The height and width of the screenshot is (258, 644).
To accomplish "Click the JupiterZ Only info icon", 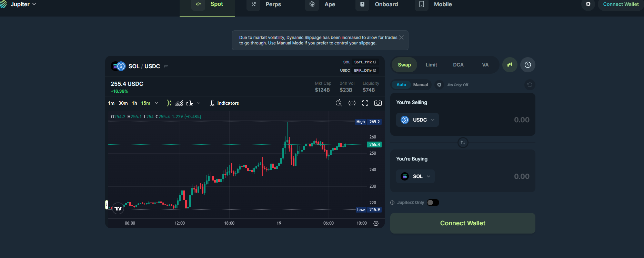I will (x=392, y=203).
